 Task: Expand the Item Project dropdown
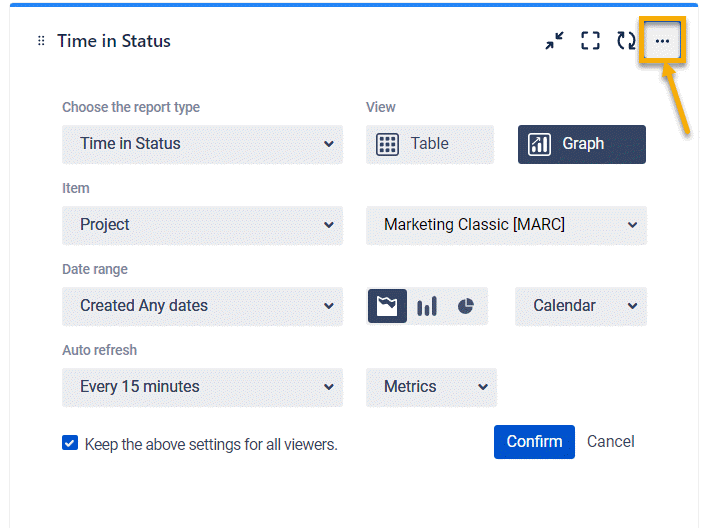[x=202, y=225]
